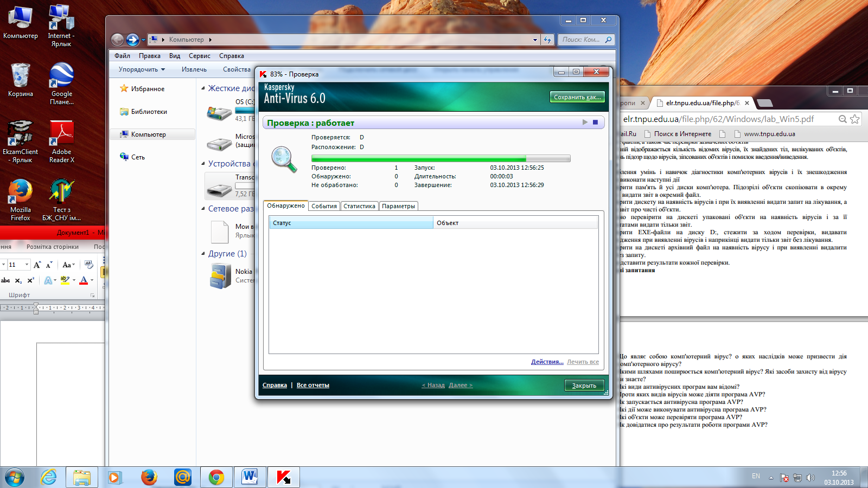Click the network tray icon

[x=797, y=478]
